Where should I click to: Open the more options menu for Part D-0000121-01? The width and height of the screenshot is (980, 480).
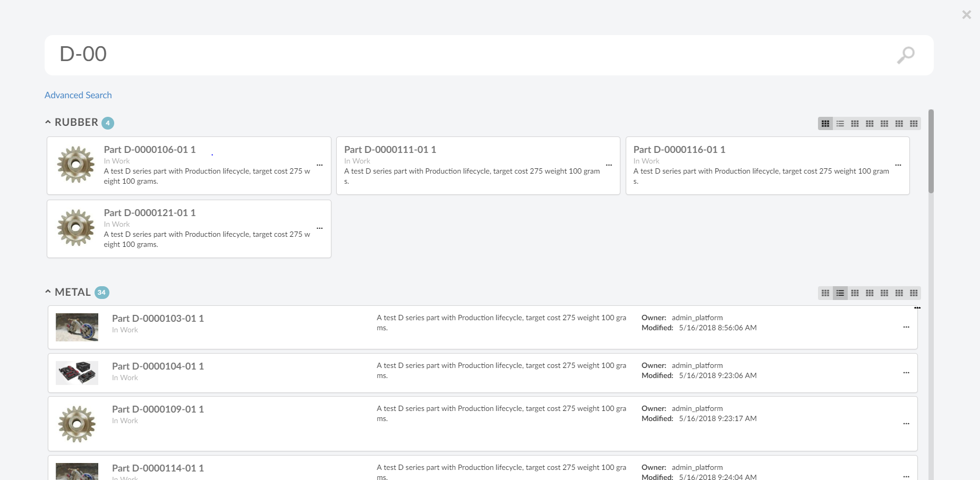320,228
